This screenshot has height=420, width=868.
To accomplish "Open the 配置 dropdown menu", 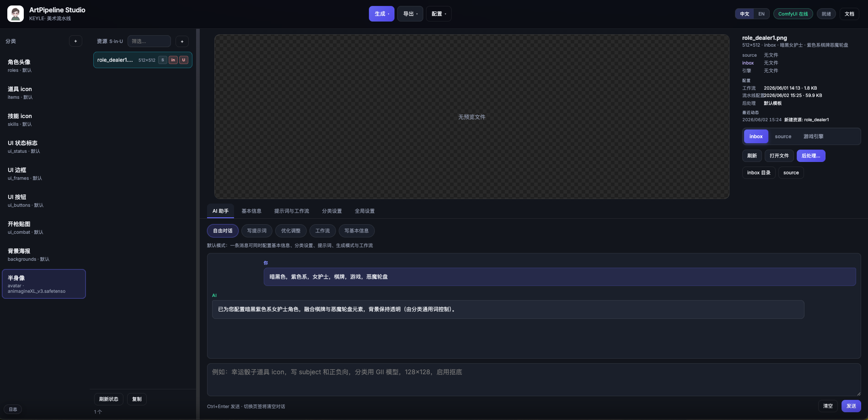I will [439, 14].
